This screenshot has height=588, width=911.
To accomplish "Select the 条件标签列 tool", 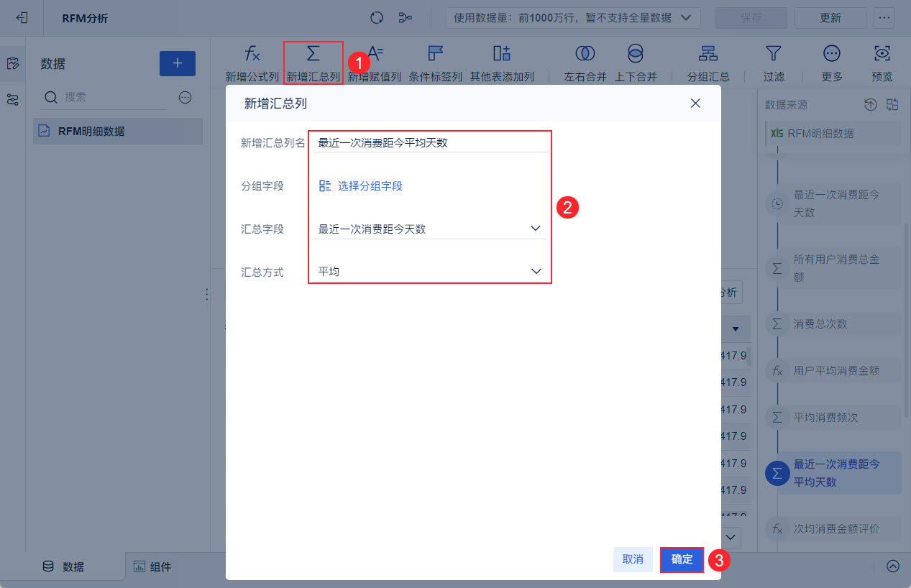I will pyautogui.click(x=436, y=63).
